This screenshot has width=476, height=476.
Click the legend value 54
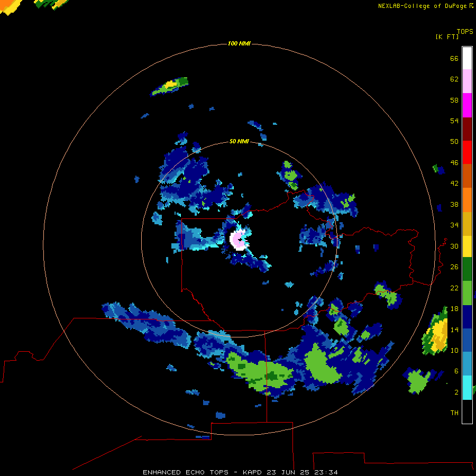point(454,121)
